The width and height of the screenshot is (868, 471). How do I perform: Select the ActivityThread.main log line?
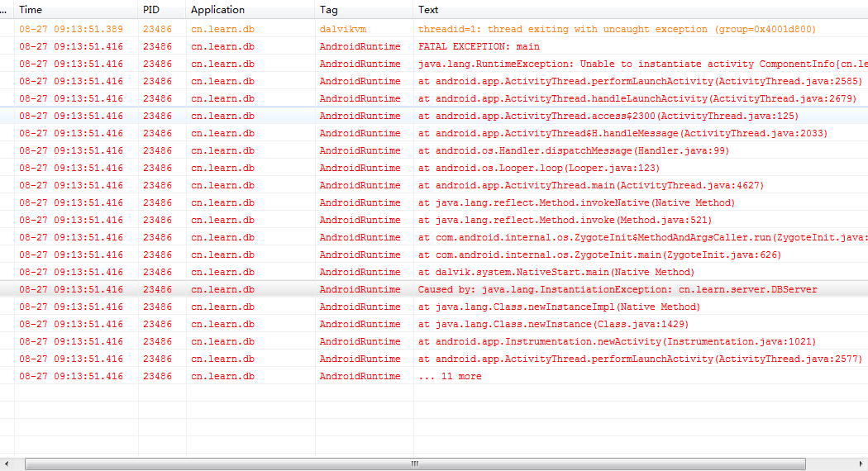coord(434,185)
